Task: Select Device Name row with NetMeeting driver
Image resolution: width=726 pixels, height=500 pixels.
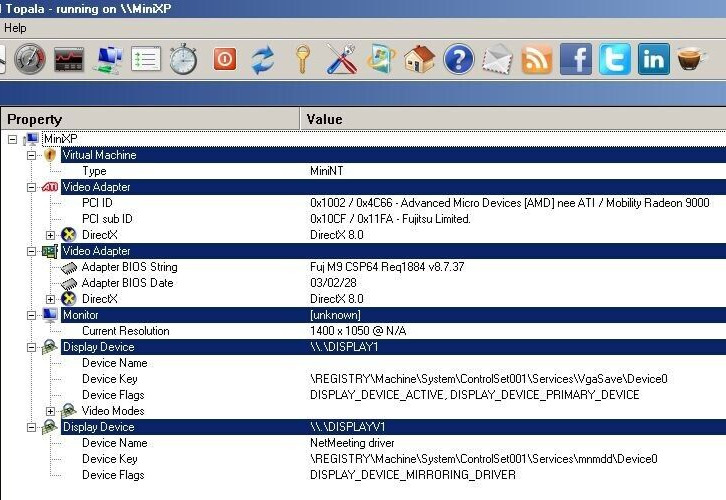Action: click(x=393, y=443)
